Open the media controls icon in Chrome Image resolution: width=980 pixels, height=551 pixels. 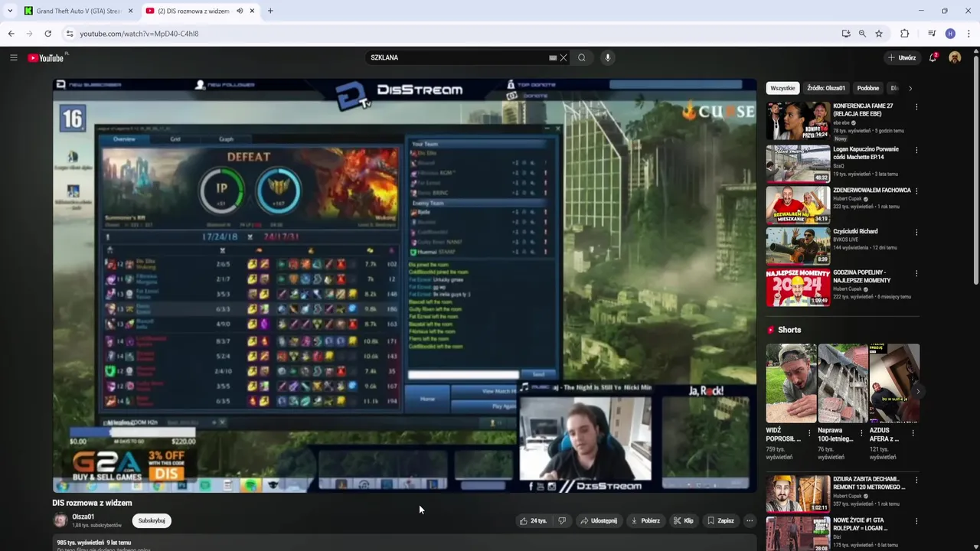click(x=932, y=34)
